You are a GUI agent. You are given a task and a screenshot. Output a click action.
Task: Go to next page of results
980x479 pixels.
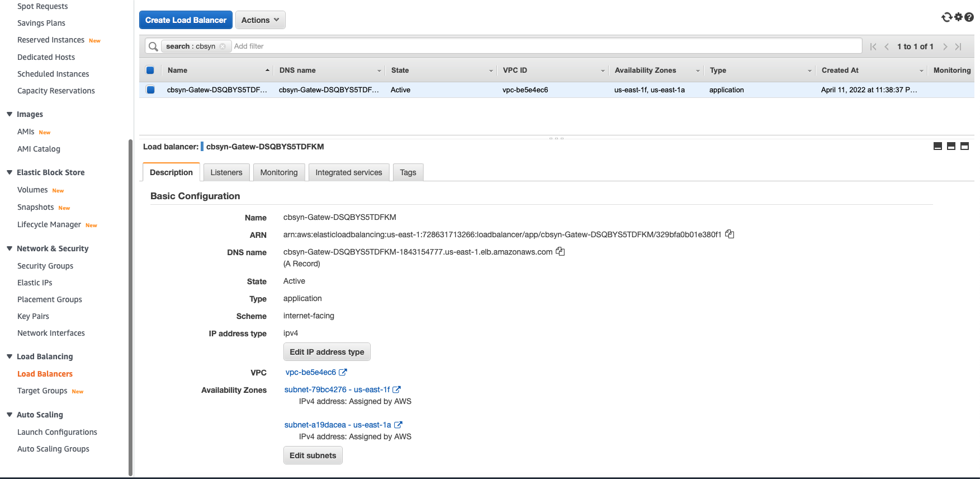point(945,46)
